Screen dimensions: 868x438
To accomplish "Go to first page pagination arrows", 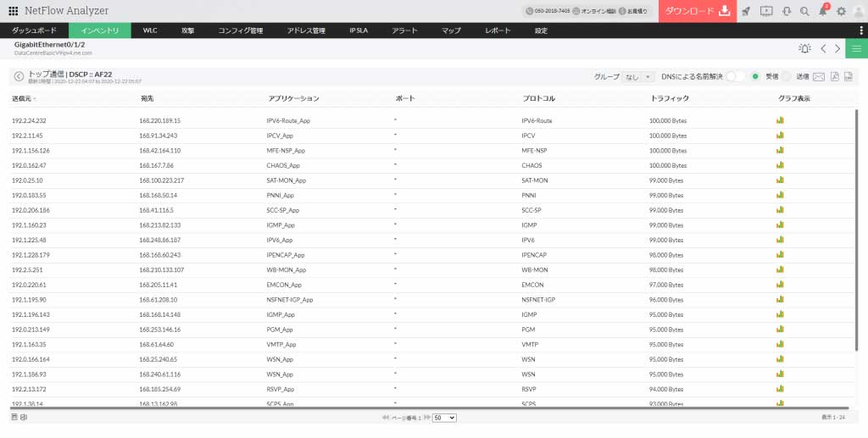I will coord(386,418).
